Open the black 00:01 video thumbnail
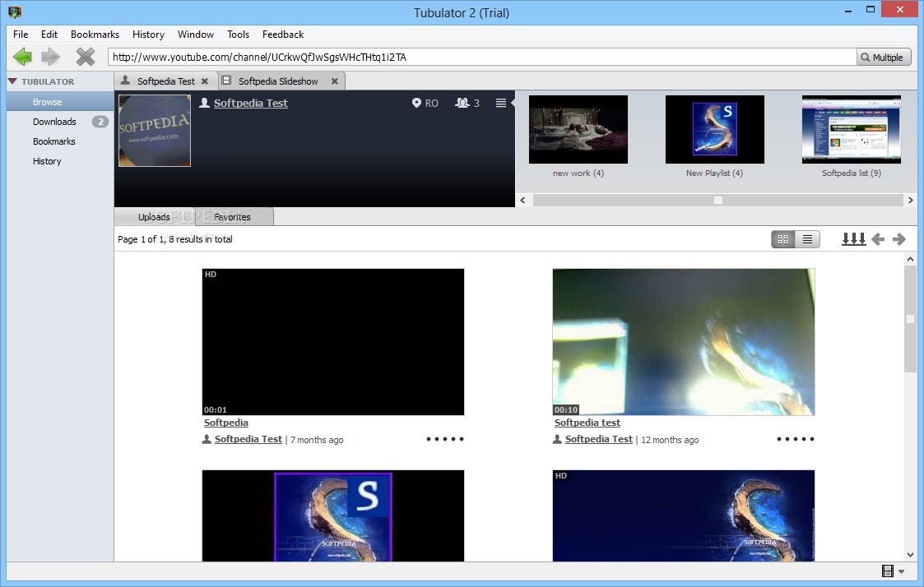 tap(333, 342)
